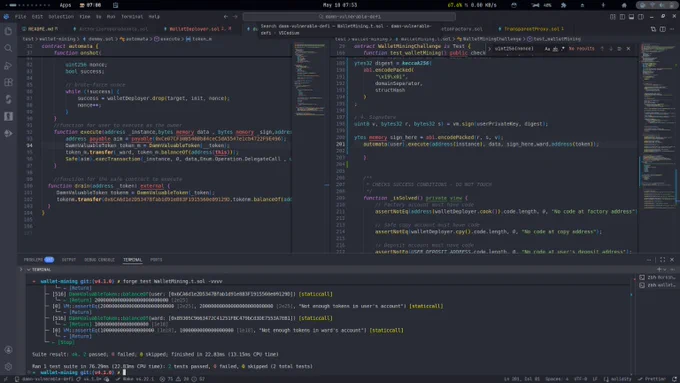The image size is (680, 383).
Task: Switch to the Problems panel tab
Action: (39, 260)
